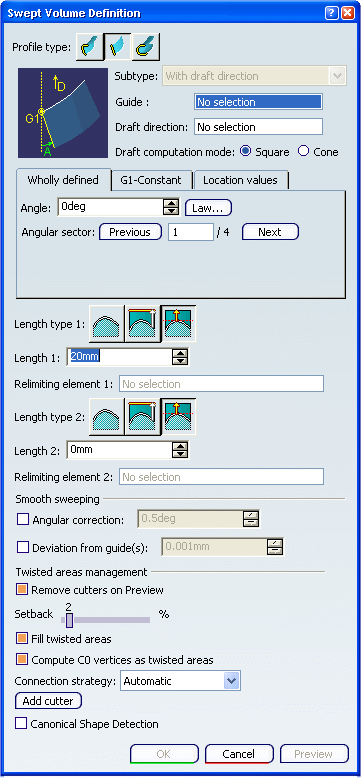The width and height of the screenshot is (361, 778).
Task: Choose first Length type 1 icon
Action: tap(107, 324)
